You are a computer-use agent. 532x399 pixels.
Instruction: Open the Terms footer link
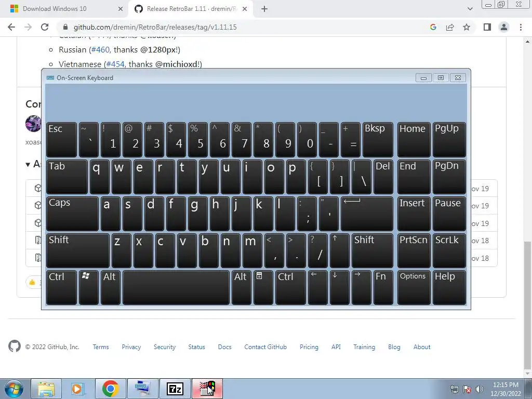click(101, 347)
